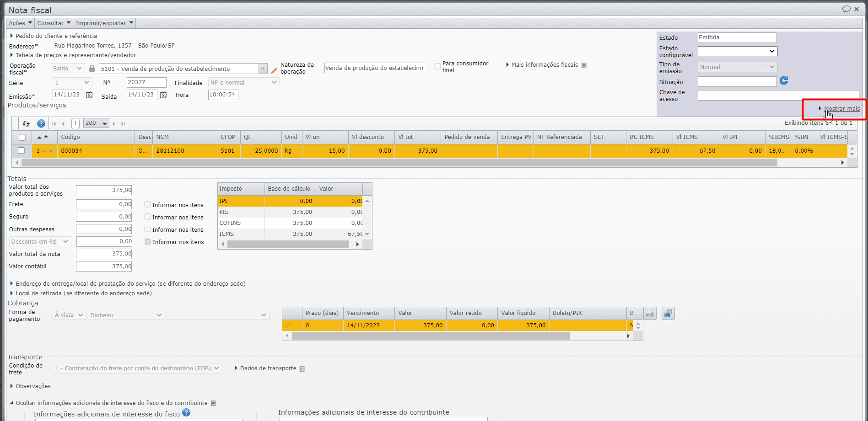Click the printer icon beside payment table
The image size is (868, 421).
(650, 314)
